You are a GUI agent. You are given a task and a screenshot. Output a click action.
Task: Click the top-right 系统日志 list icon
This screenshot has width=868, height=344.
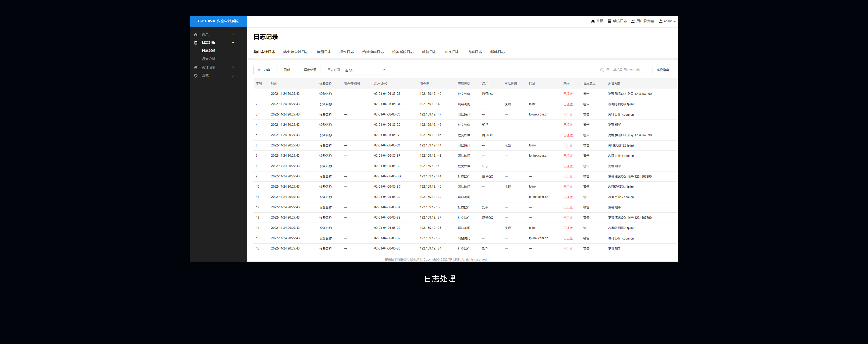pyautogui.click(x=609, y=21)
